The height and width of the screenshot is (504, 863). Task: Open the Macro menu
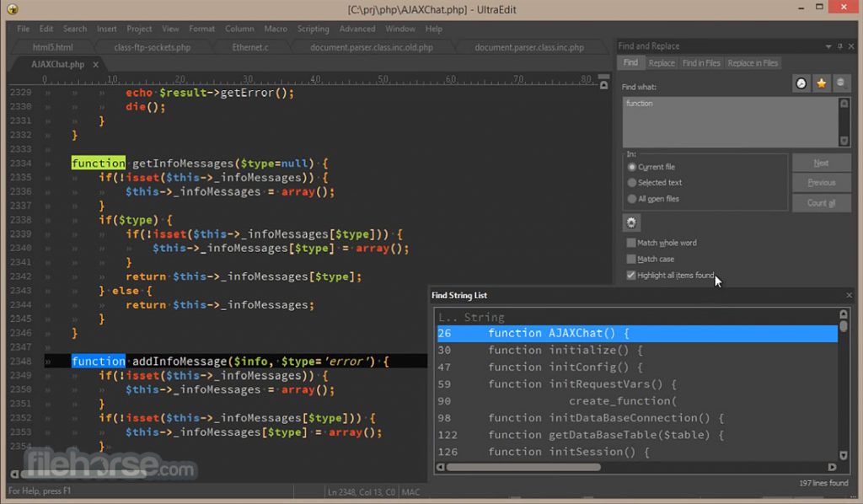coord(276,29)
